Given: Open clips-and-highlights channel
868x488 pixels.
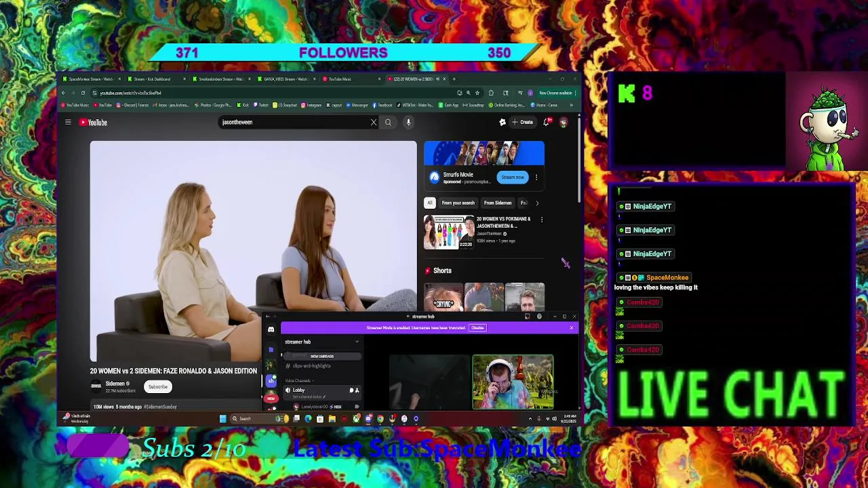Looking at the screenshot, I should coord(311,366).
